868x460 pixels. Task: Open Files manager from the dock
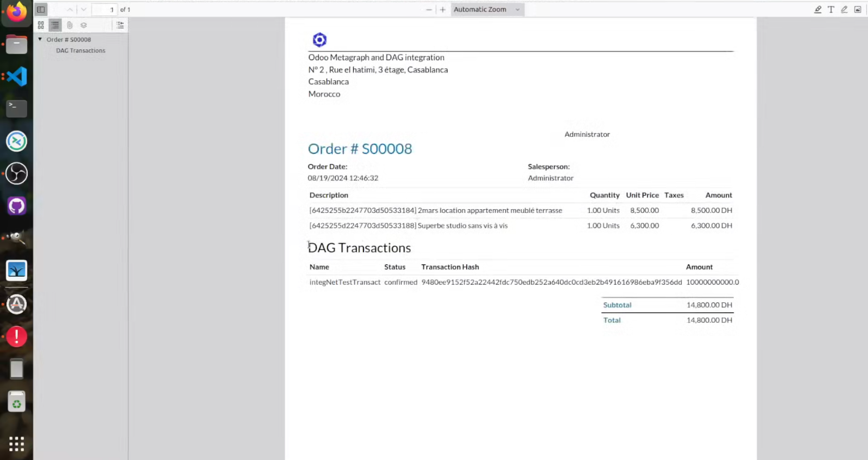(17, 44)
